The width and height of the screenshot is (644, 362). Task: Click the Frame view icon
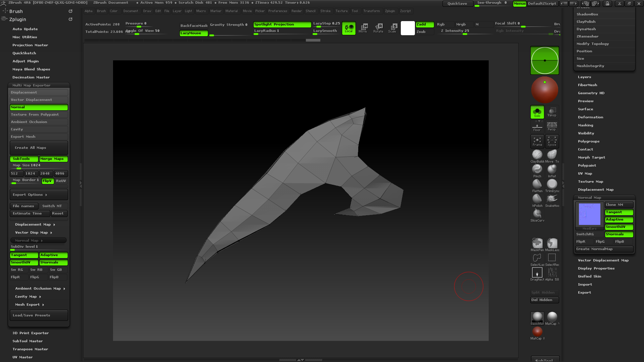point(537,141)
